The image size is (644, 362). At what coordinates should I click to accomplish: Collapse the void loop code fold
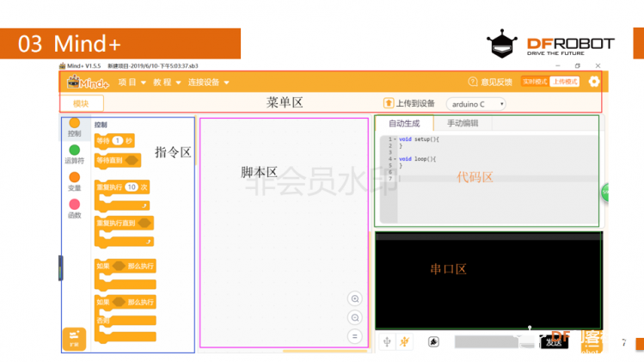(396, 159)
